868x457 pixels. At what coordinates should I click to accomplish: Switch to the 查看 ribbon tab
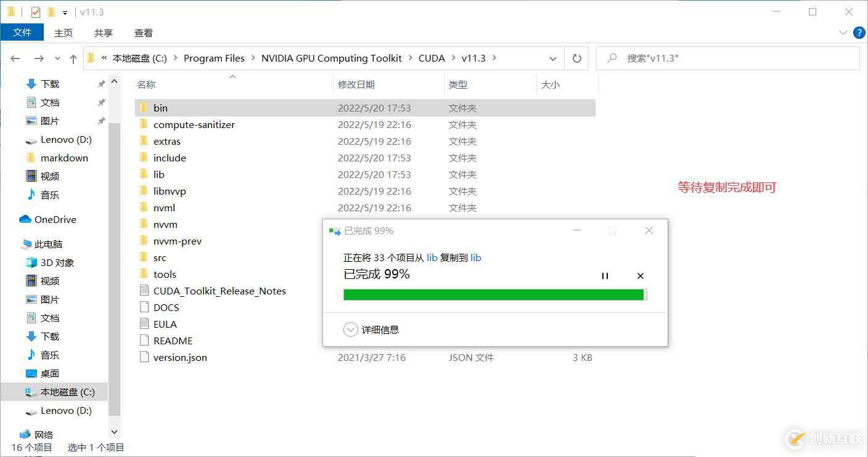pyautogui.click(x=144, y=33)
